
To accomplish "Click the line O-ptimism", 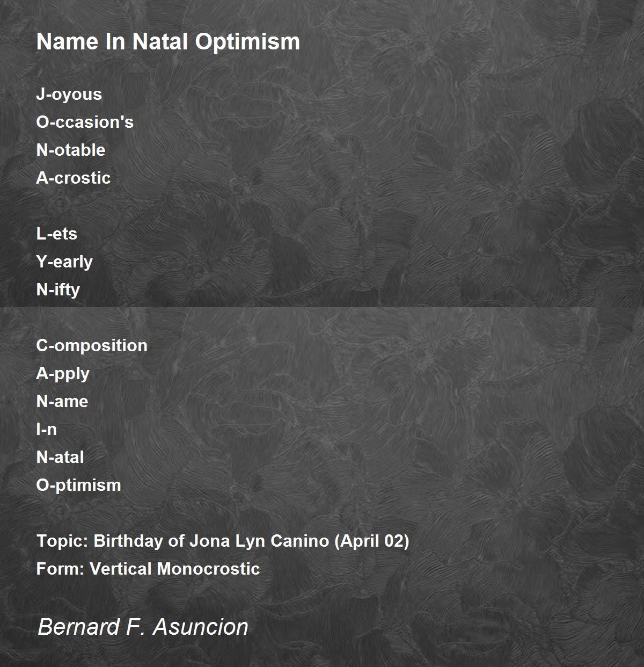I will [79, 485].
